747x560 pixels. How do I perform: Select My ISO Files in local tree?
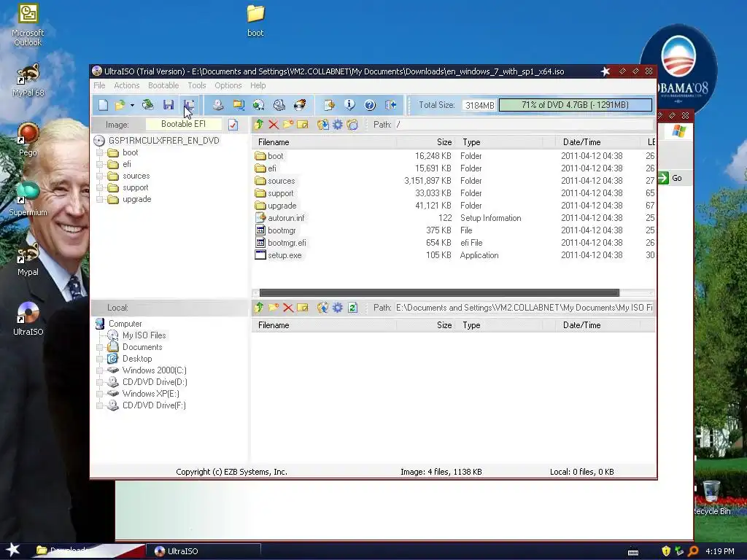coord(144,335)
